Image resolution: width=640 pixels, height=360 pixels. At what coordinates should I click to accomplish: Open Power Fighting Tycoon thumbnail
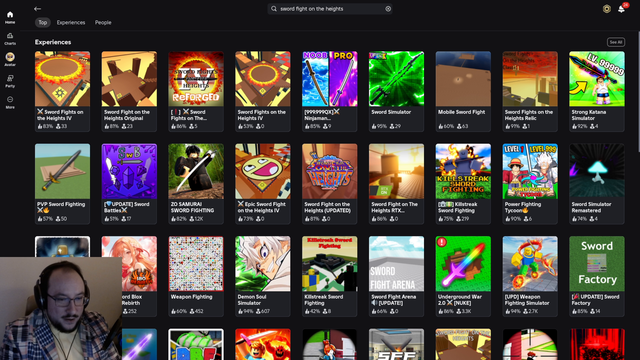click(x=530, y=171)
